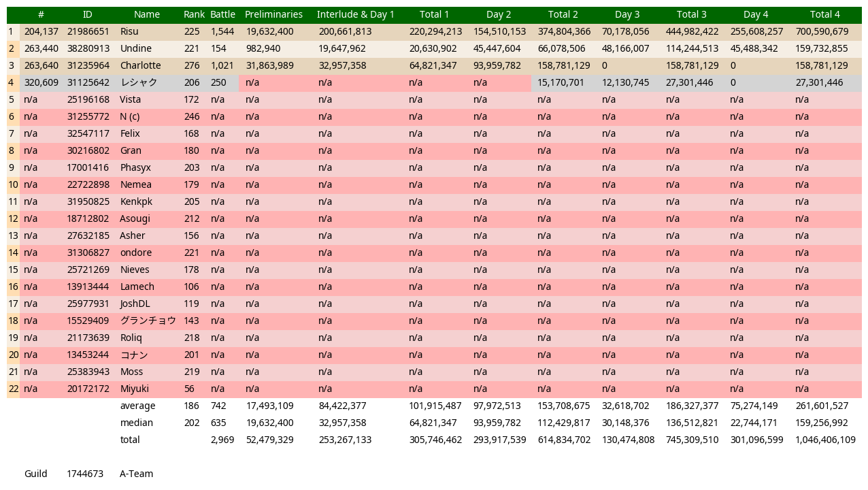Image resolution: width=868 pixels, height=490 pixels.
Task: Click the name cell Phasyx
Action: pyautogui.click(x=135, y=168)
